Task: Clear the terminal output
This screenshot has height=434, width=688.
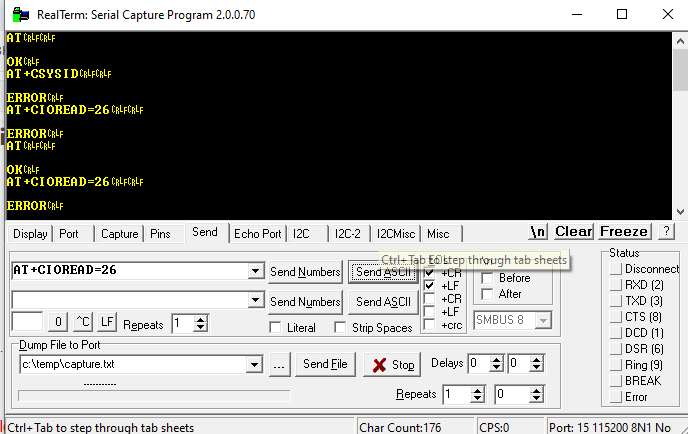Action: [573, 231]
